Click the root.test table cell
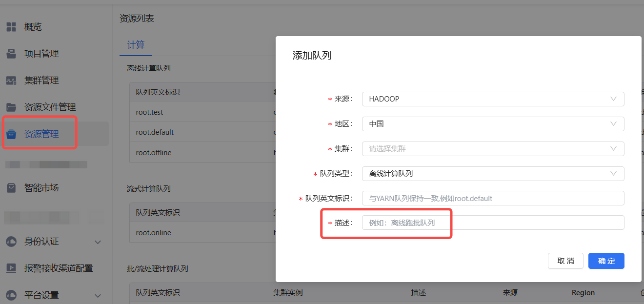 (149, 112)
